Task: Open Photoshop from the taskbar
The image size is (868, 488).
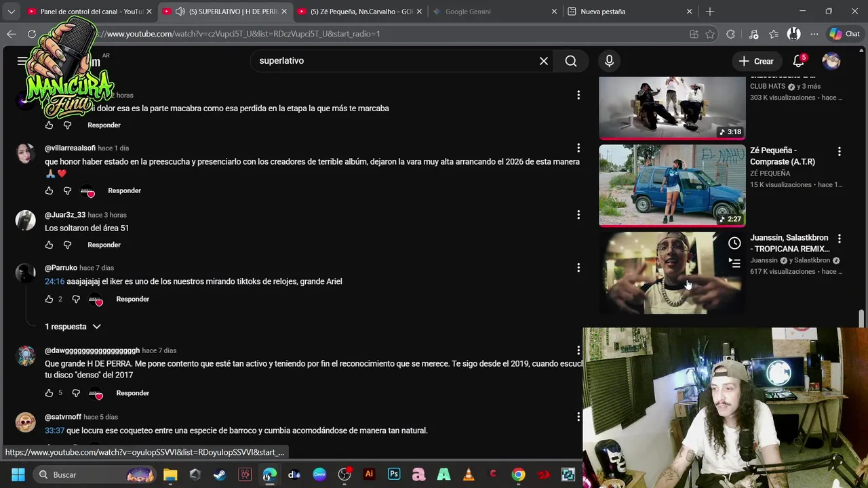Action: pos(394,474)
